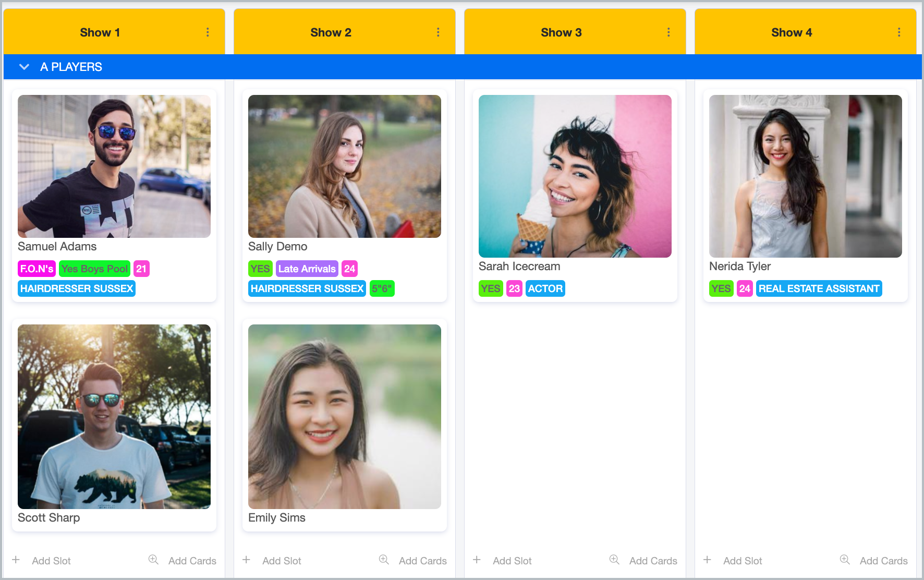The image size is (924, 580).
Task: Click Add Slot text under Show 4
Action: pos(743,561)
